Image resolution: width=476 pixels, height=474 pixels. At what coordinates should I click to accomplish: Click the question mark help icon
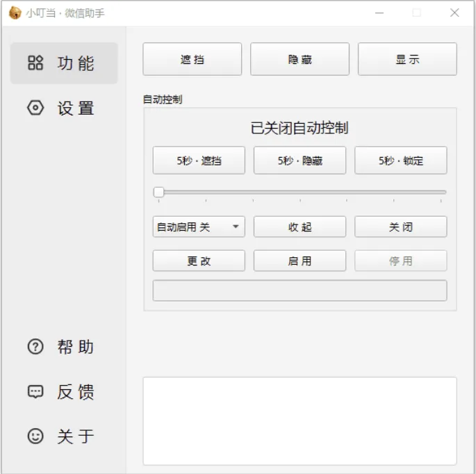click(35, 347)
